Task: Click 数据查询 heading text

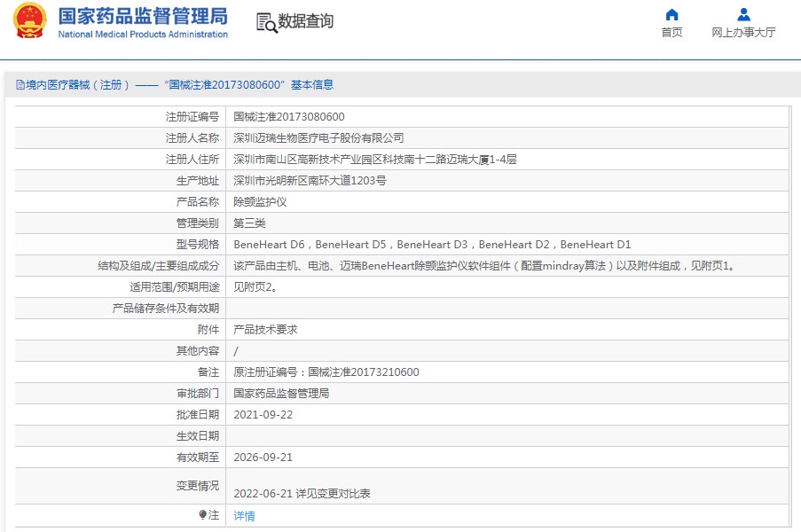Action: [305, 21]
